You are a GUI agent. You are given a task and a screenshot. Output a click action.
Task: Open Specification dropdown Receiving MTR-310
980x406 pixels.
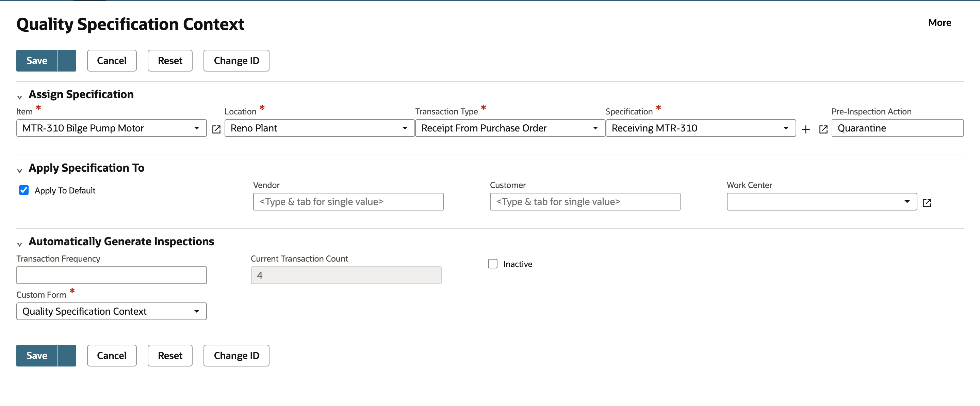701,128
